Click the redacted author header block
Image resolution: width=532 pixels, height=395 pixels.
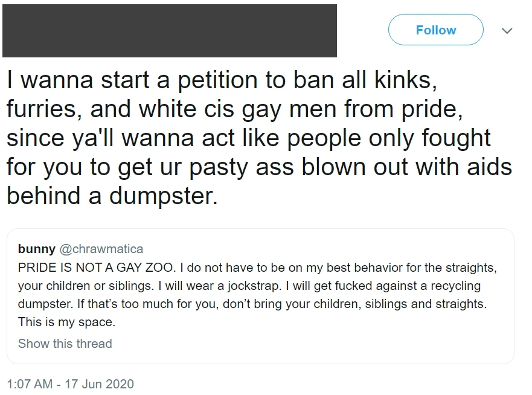coord(170,30)
